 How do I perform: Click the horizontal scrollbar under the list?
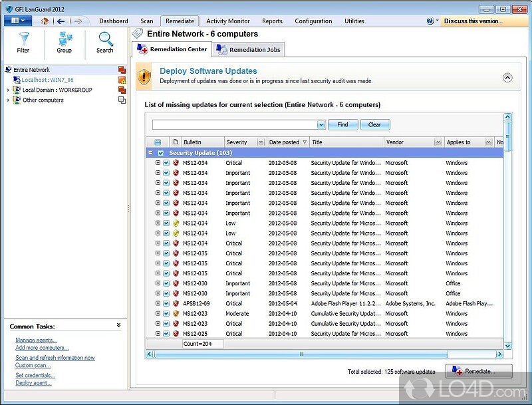point(301,354)
